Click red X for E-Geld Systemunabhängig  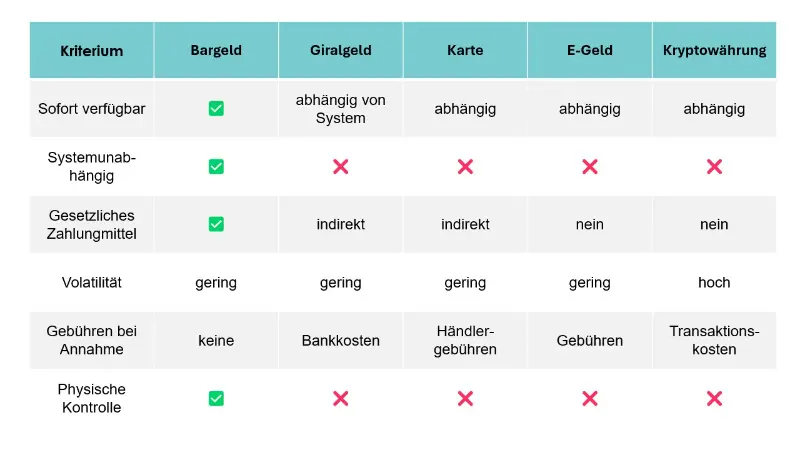point(590,166)
